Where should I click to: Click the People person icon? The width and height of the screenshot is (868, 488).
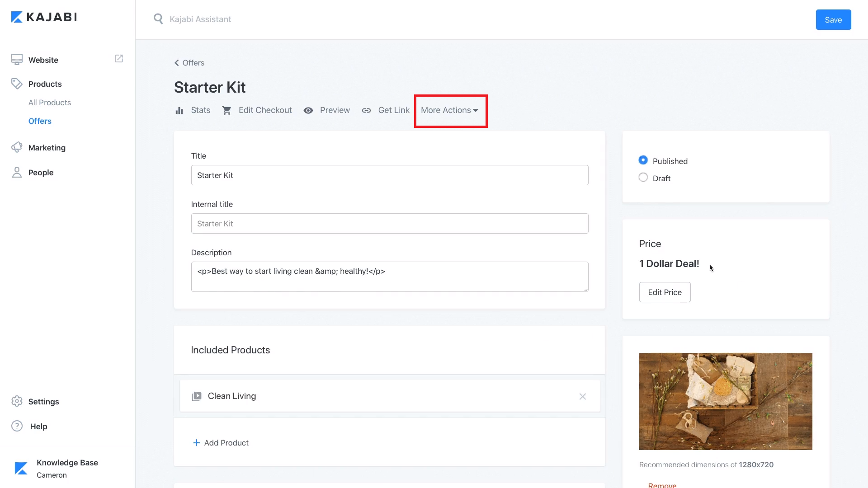tap(17, 172)
